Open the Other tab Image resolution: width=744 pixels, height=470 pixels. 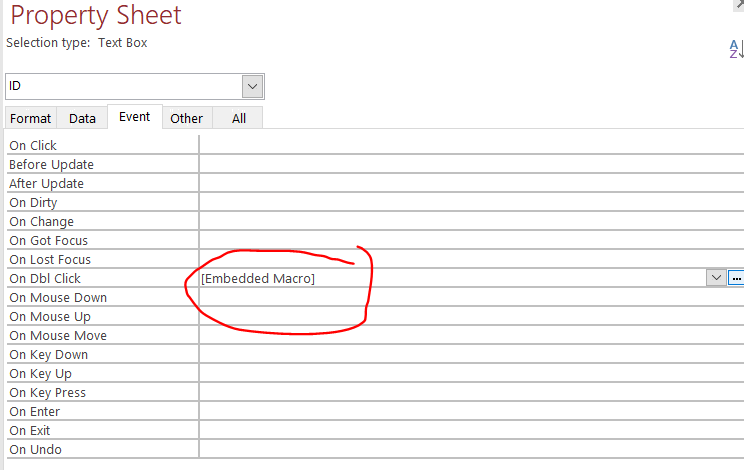coord(186,118)
